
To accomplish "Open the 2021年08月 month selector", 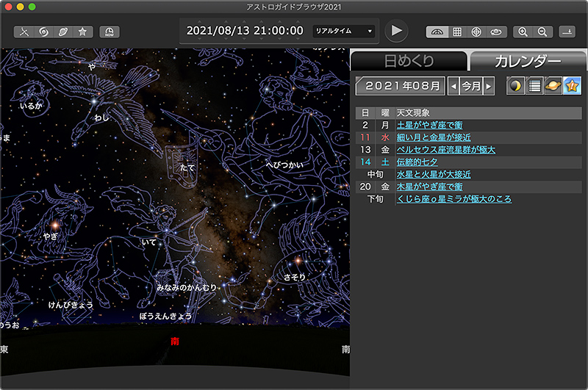I will pyautogui.click(x=400, y=86).
